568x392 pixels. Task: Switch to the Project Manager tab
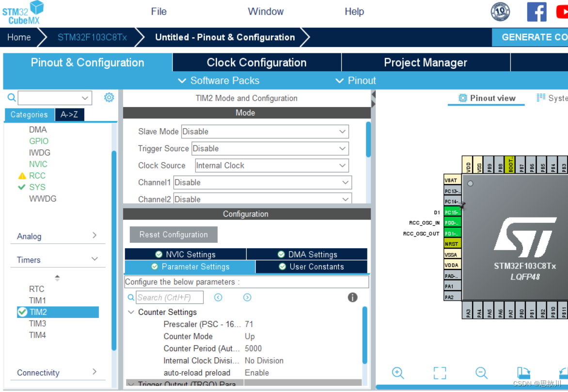(426, 63)
